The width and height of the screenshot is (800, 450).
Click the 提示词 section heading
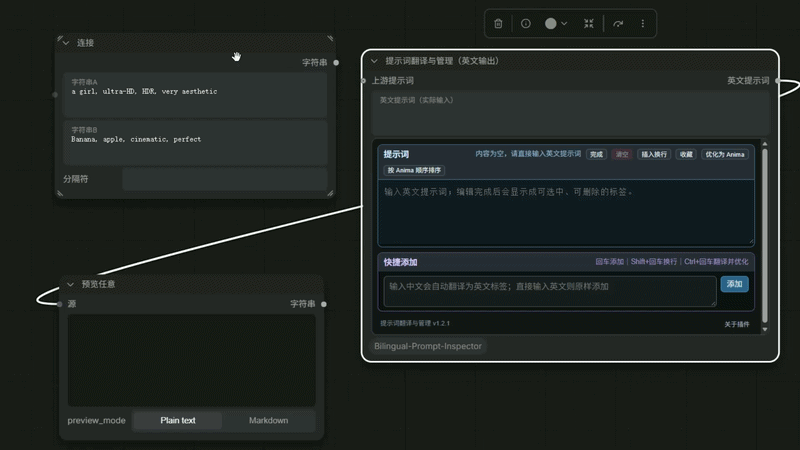coord(396,155)
